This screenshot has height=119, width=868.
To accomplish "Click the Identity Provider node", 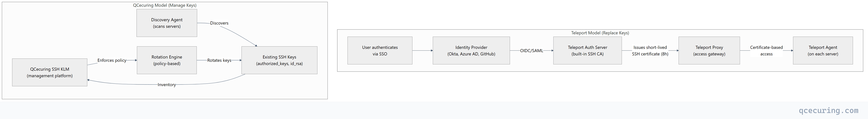I will 471,51.
